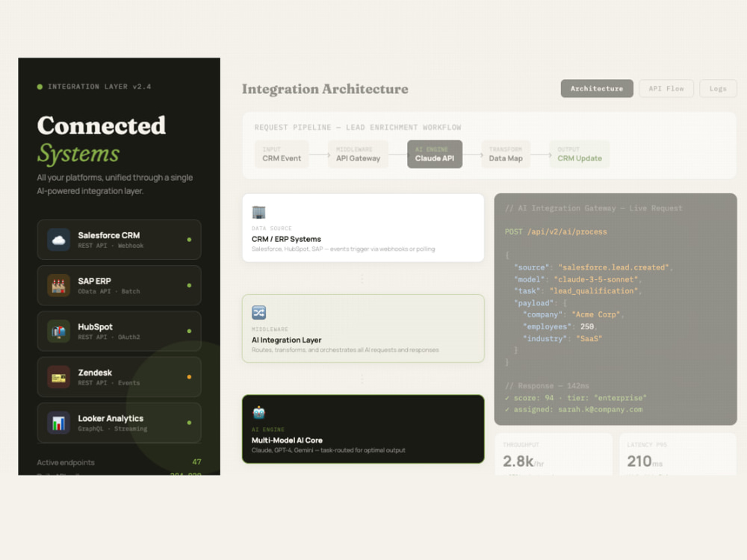
Task: Click the Zendesk ticket icon
Action: [58, 376]
